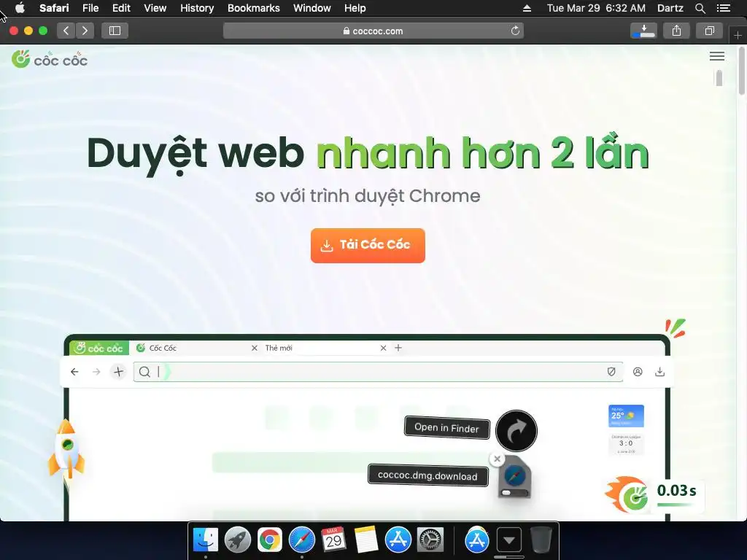The image size is (747, 560).
Task: Go back with Safari back arrow
Action: [x=66, y=31]
